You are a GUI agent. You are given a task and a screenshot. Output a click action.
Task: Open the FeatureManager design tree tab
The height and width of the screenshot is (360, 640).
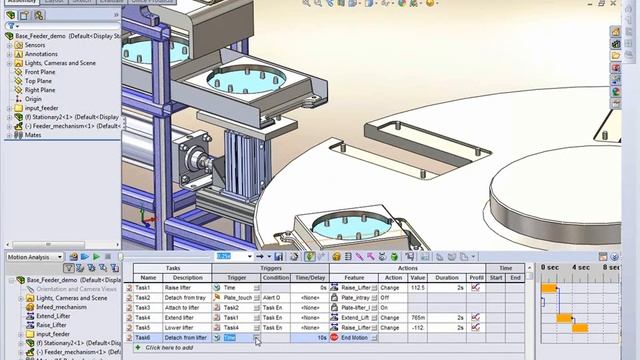(11, 16)
